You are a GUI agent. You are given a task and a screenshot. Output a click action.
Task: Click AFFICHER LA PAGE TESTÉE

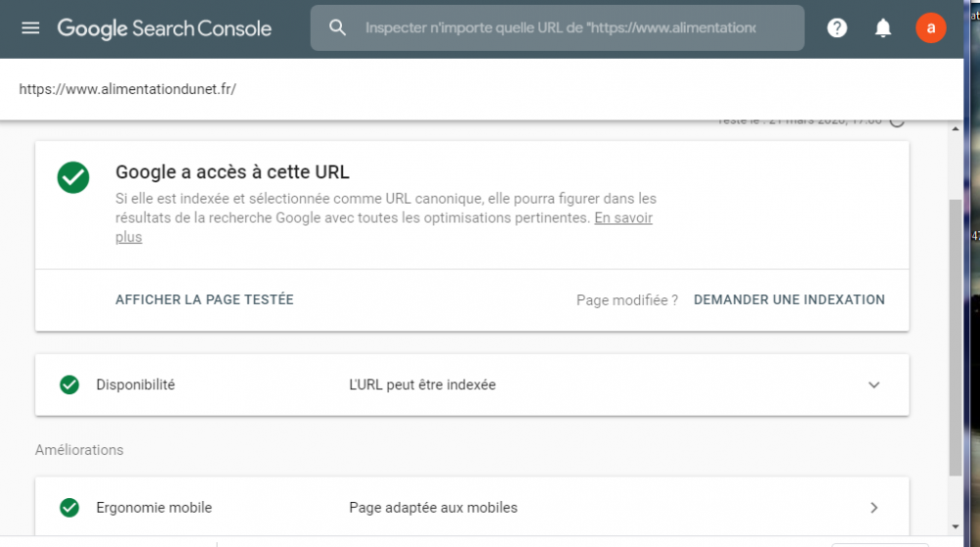204,300
